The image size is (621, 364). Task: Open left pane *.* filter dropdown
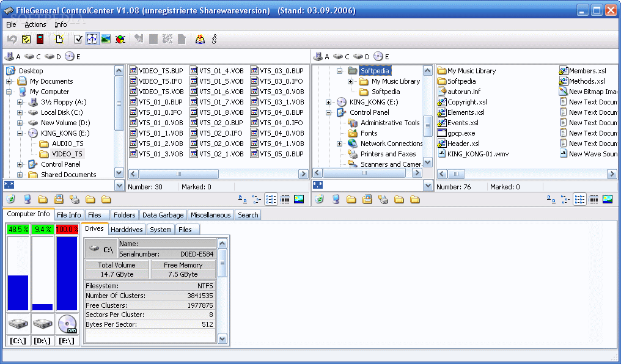tap(119, 185)
